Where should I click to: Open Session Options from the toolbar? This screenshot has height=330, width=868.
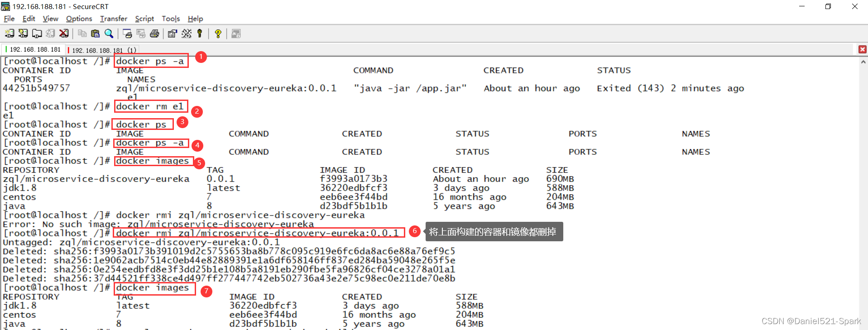tap(172, 33)
